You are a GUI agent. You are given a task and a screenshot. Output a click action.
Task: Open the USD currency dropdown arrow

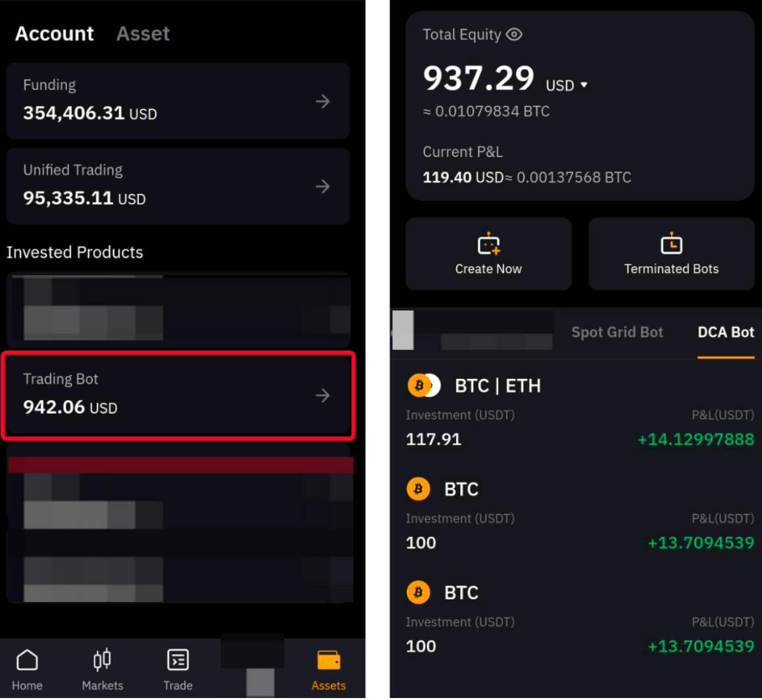(584, 86)
